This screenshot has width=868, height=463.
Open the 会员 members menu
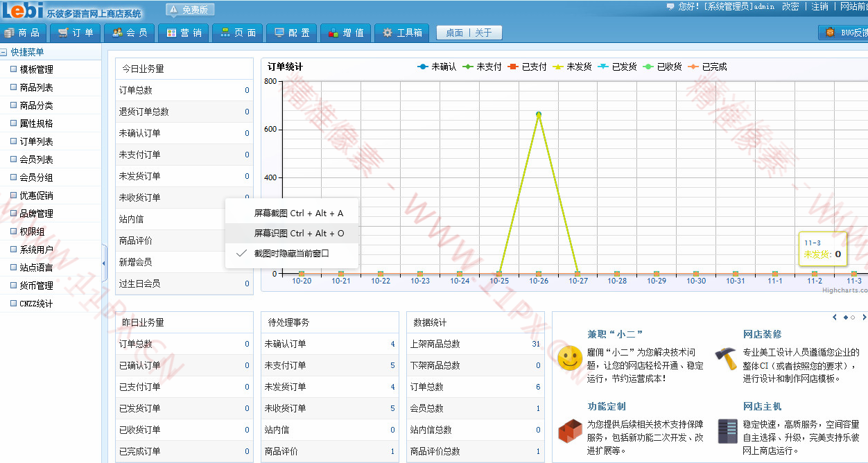tap(130, 33)
